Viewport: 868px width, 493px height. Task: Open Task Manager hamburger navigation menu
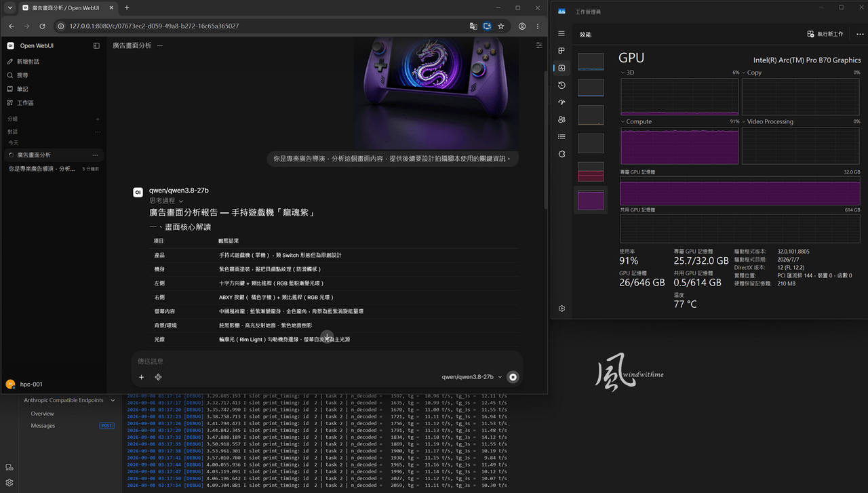pyautogui.click(x=561, y=33)
